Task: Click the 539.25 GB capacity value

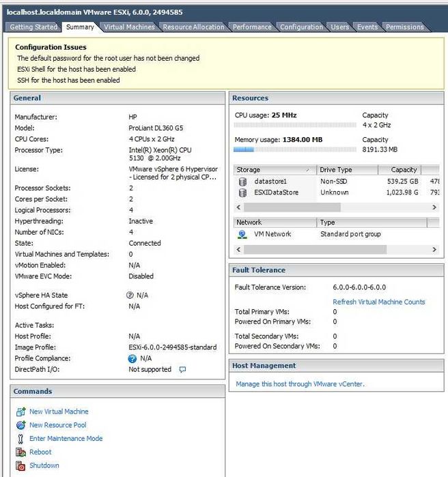Action: point(403,182)
